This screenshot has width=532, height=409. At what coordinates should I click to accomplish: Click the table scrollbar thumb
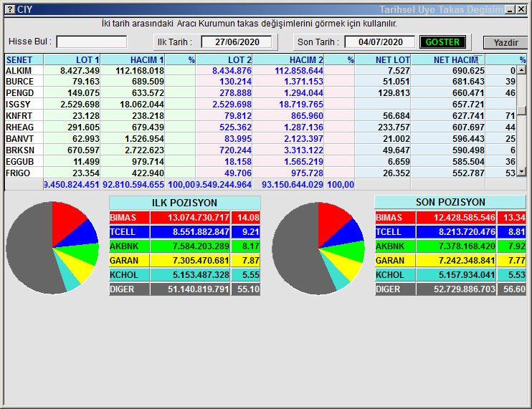[x=521, y=111]
